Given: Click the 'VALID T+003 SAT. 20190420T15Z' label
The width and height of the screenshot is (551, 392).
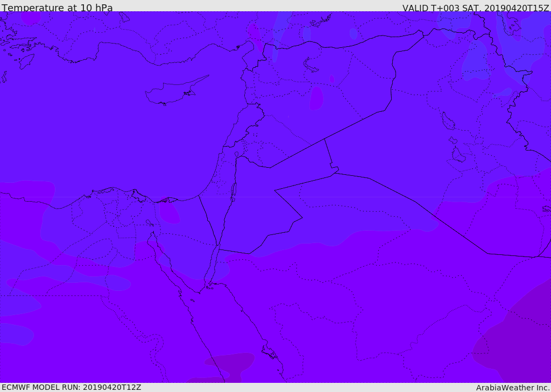Looking at the screenshot, I should (x=476, y=8).
